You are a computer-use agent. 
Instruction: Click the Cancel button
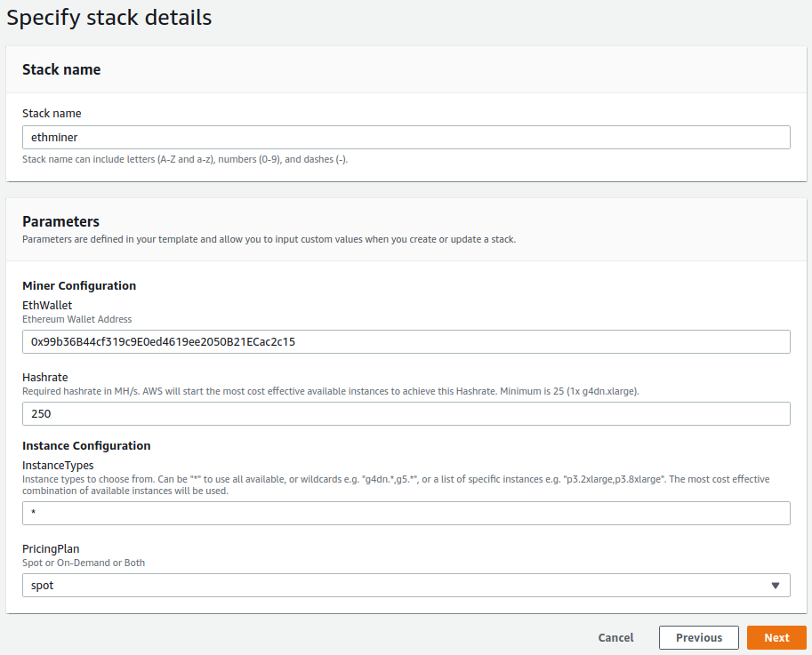615,637
